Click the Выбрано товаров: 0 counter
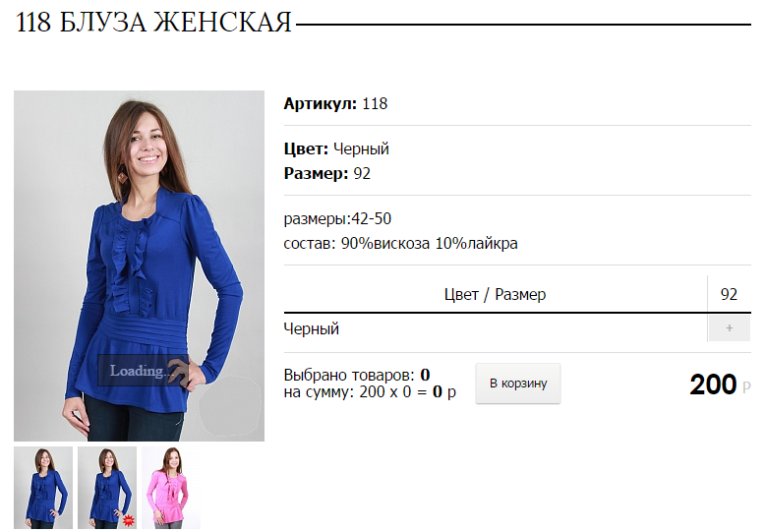 coord(357,375)
